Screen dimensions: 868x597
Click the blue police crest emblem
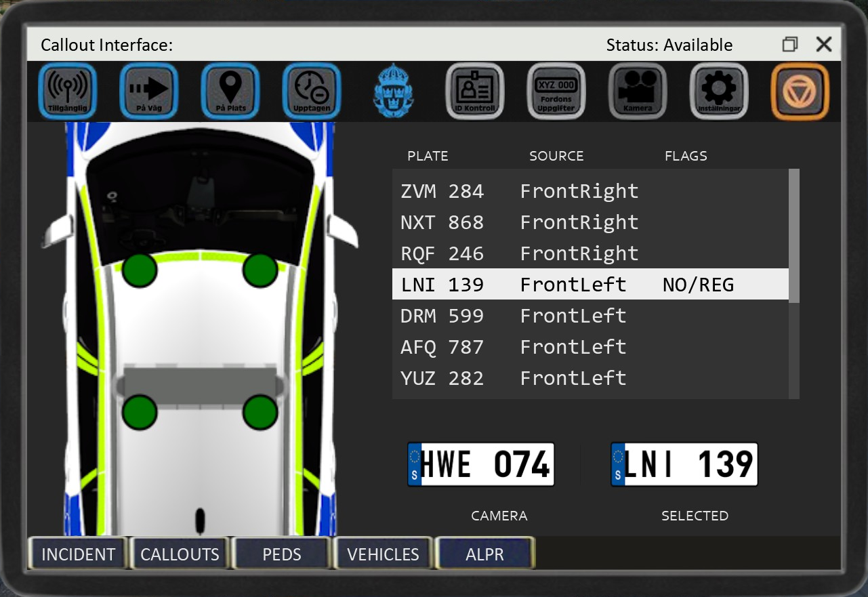[393, 91]
